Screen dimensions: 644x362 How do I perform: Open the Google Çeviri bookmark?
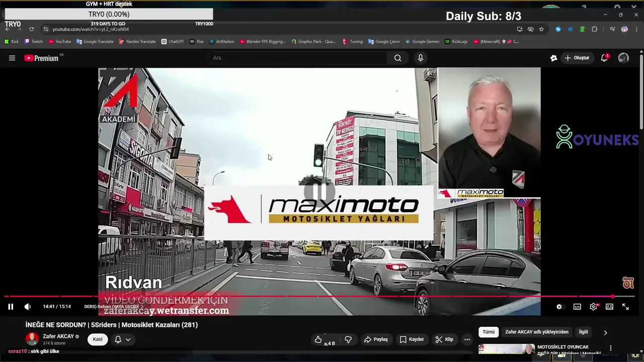[x=384, y=42]
